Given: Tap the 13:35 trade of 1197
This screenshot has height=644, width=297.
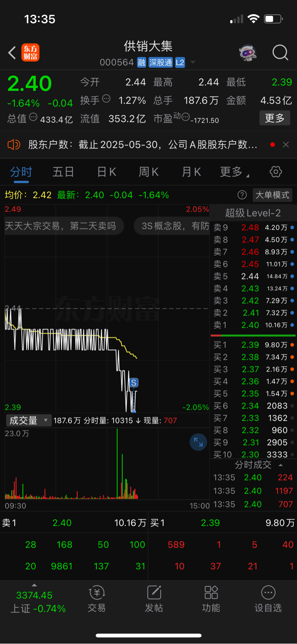Looking at the screenshot, I should coord(253,491).
